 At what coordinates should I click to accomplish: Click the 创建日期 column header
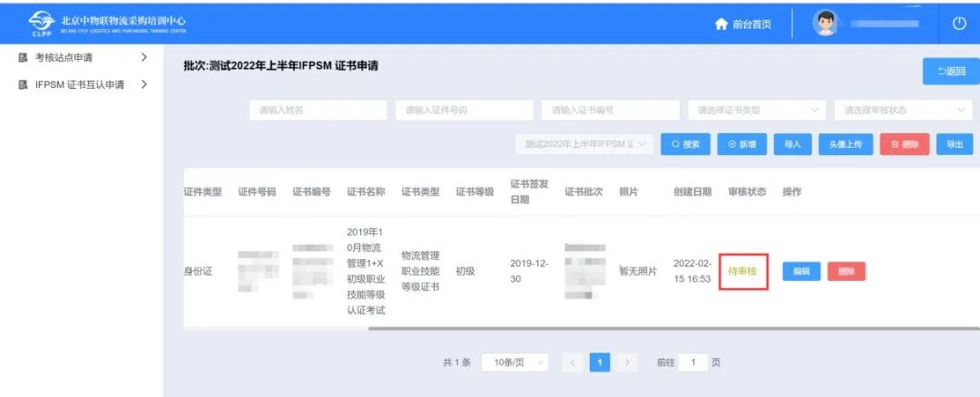point(692,191)
